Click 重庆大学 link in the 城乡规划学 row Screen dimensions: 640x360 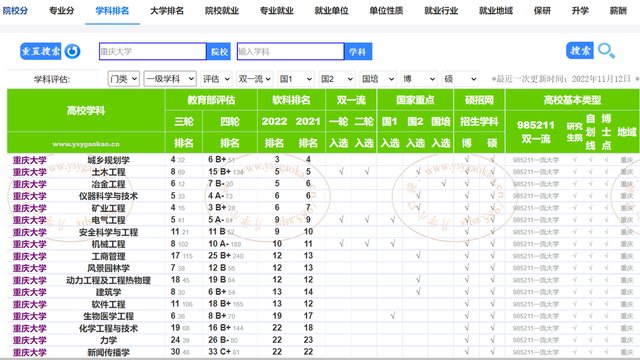pos(29,160)
